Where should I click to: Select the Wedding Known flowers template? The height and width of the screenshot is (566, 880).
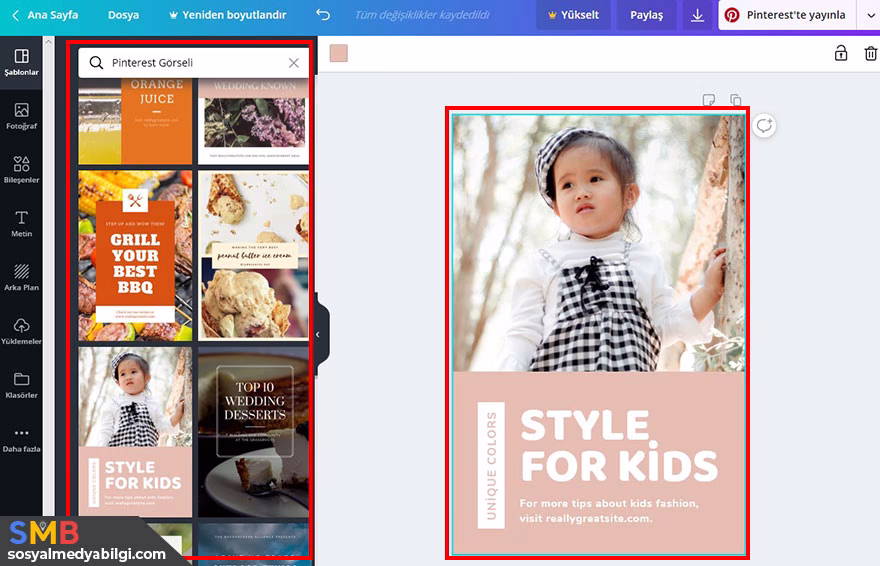pos(254,122)
